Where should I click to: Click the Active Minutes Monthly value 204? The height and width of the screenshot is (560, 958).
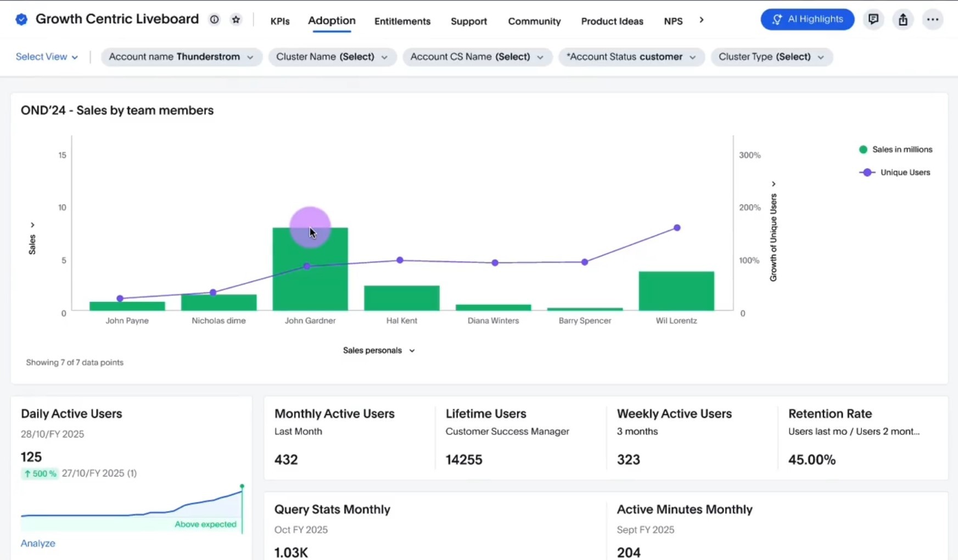point(629,552)
